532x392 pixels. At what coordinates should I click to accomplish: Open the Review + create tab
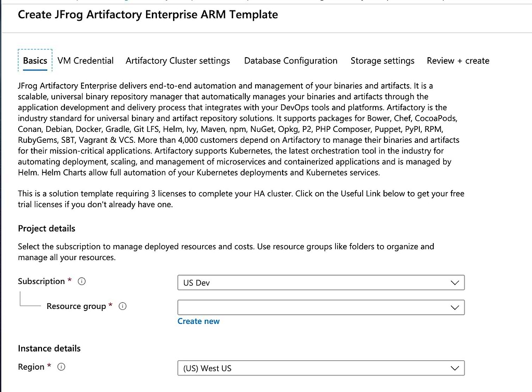point(458,61)
